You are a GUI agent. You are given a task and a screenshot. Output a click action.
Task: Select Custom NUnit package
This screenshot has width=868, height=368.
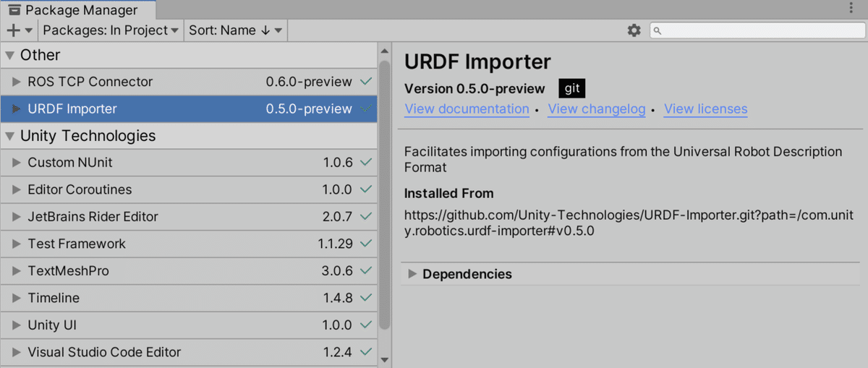pyautogui.click(x=189, y=163)
